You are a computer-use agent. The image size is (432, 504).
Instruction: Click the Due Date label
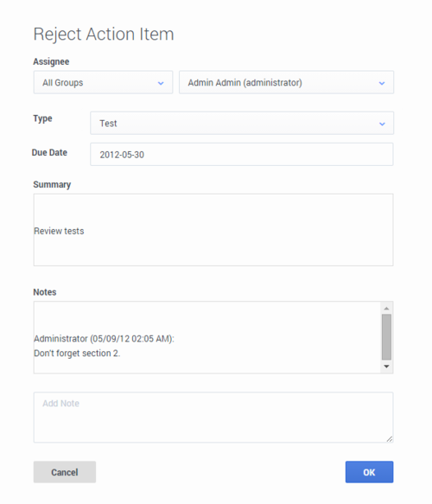pyautogui.click(x=49, y=152)
